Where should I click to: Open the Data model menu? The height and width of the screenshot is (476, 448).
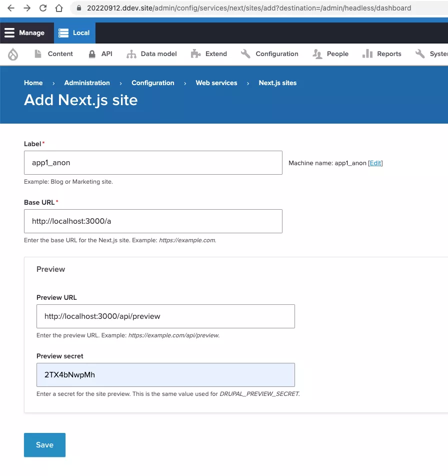(x=151, y=54)
